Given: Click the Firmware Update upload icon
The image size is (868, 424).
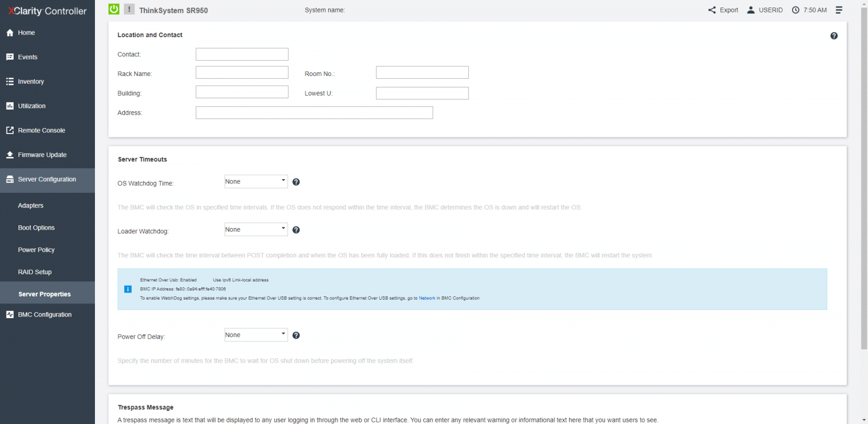Looking at the screenshot, I should (x=10, y=155).
